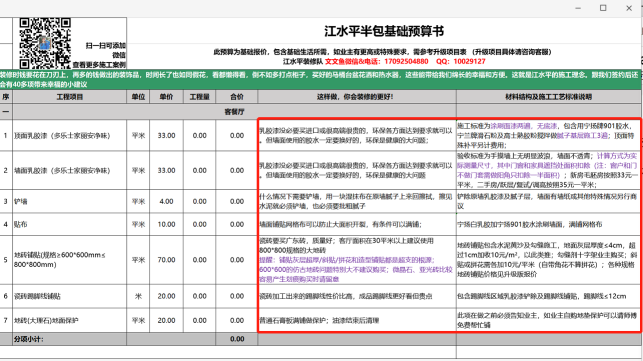Select the 地砖铺贴 project cell

pos(70,260)
